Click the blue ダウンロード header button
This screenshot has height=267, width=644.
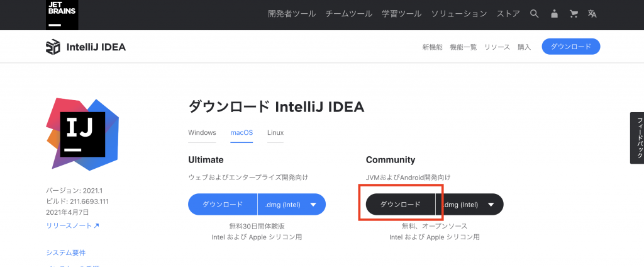click(x=571, y=47)
